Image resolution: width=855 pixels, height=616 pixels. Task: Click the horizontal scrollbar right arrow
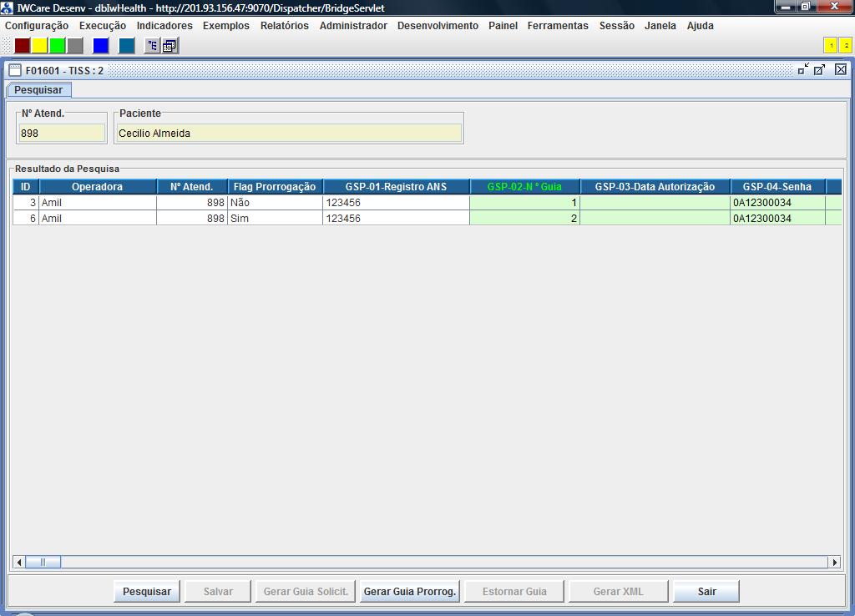(834, 562)
